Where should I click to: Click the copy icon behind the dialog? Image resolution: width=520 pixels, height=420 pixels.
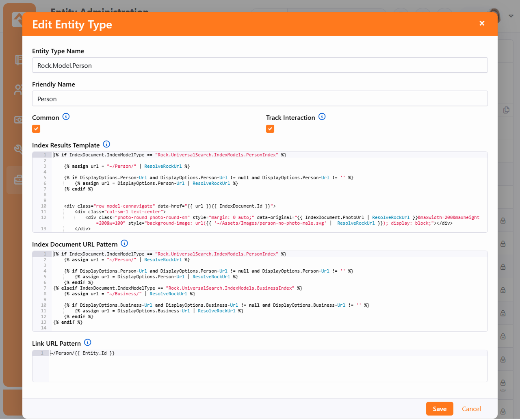pyautogui.click(x=506, y=110)
